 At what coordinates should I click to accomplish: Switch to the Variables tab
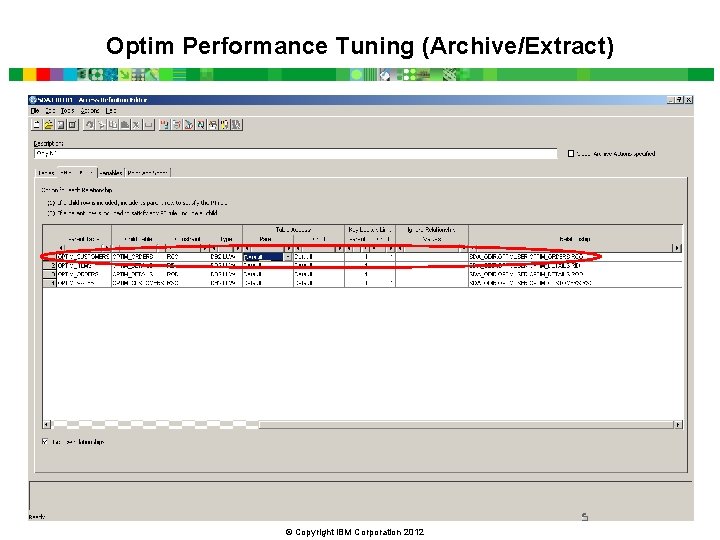(111, 173)
